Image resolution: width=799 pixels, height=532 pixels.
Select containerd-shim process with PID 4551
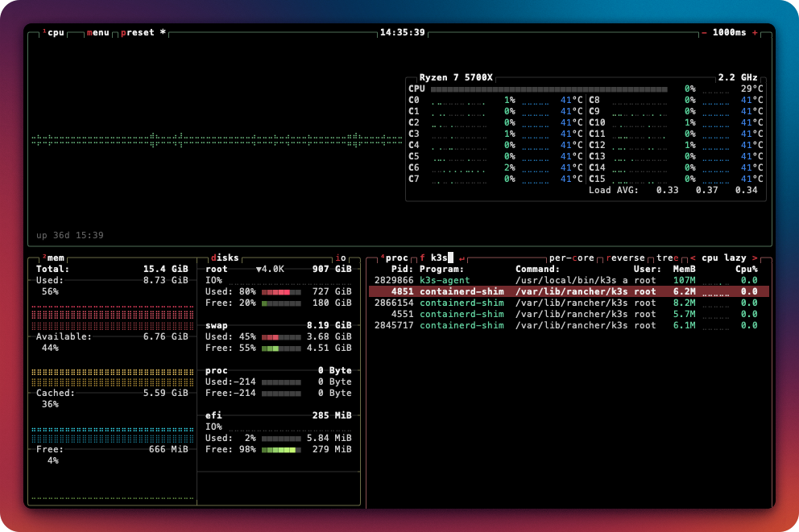(569, 314)
